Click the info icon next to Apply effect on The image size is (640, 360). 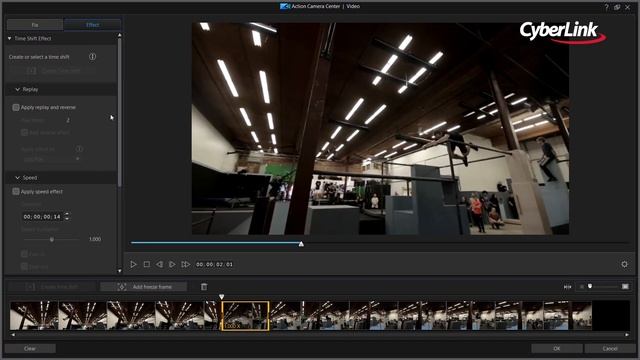(80, 149)
